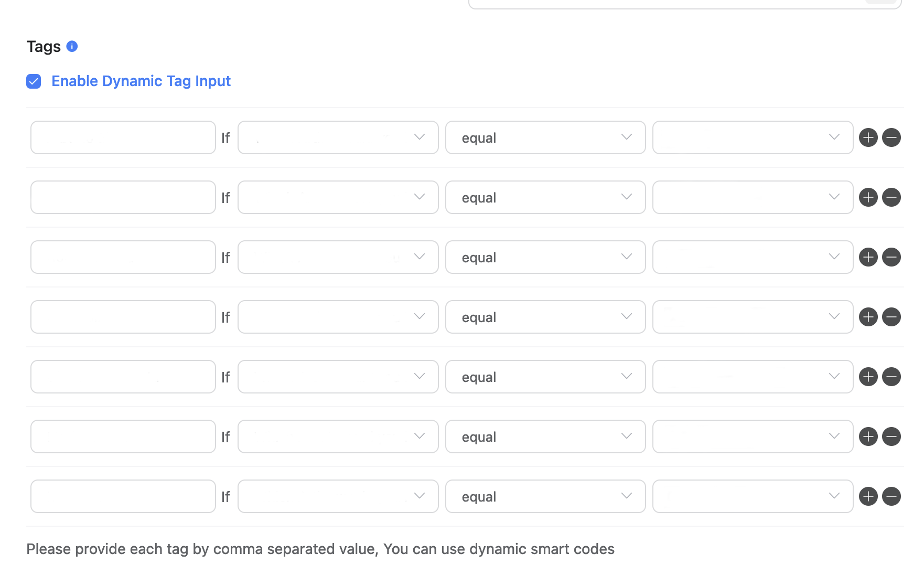Screen dimensions: 924x575
Task: Click the minus icon on the fourth row
Action: pyautogui.click(x=891, y=317)
